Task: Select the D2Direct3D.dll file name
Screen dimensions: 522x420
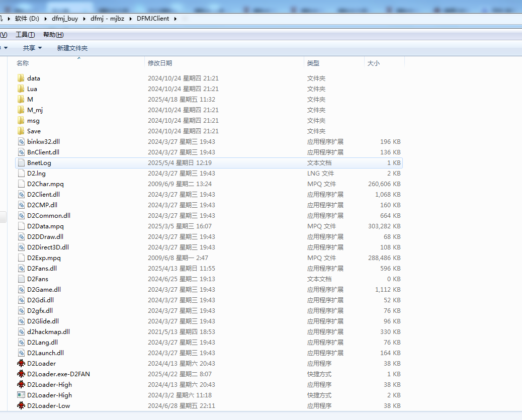Action: [48, 247]
